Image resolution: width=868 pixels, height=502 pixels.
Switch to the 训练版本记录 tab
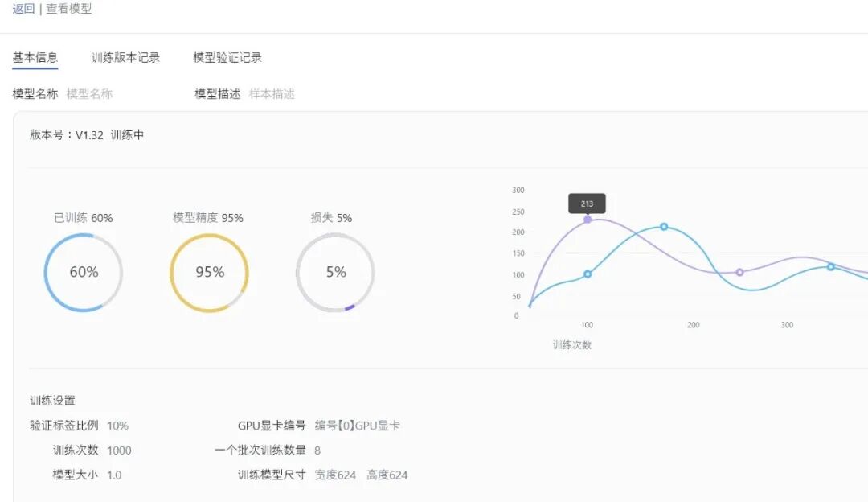pos(125,57)
